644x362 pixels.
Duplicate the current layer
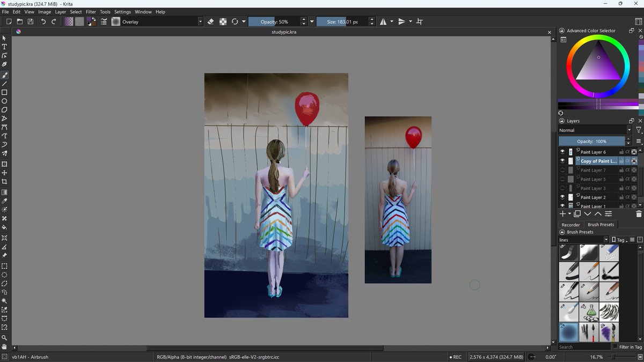577,213
